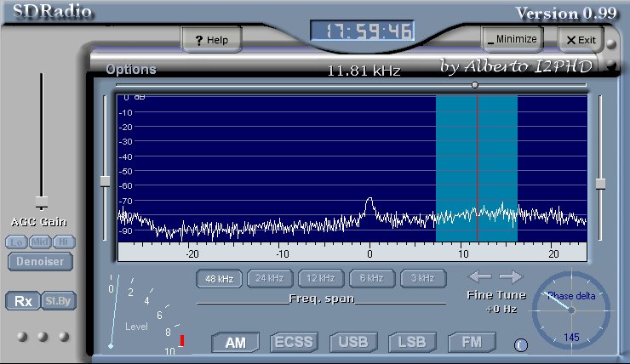This screenshot has height=364, width=630.
Task: Click the signal Level meter
Action: click(145, 315)
